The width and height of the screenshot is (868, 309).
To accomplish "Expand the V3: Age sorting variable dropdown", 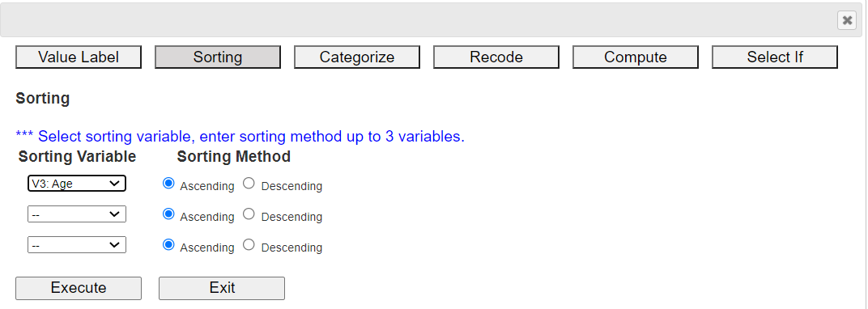I will pyautogui.click(x=77, y=184).
